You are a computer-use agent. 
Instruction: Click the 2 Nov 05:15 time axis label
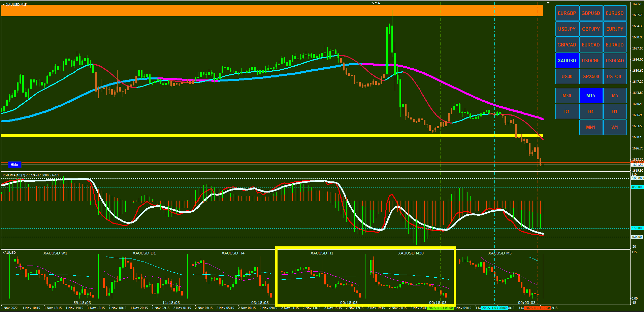[x=225, y=308]
